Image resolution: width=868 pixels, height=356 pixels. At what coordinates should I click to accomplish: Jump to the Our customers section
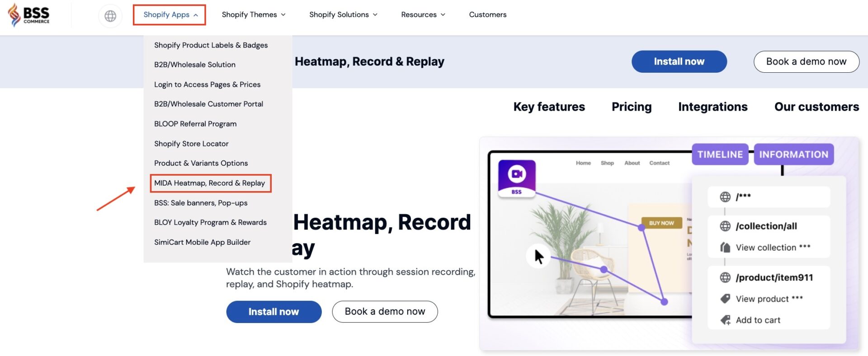click(816, 107)
